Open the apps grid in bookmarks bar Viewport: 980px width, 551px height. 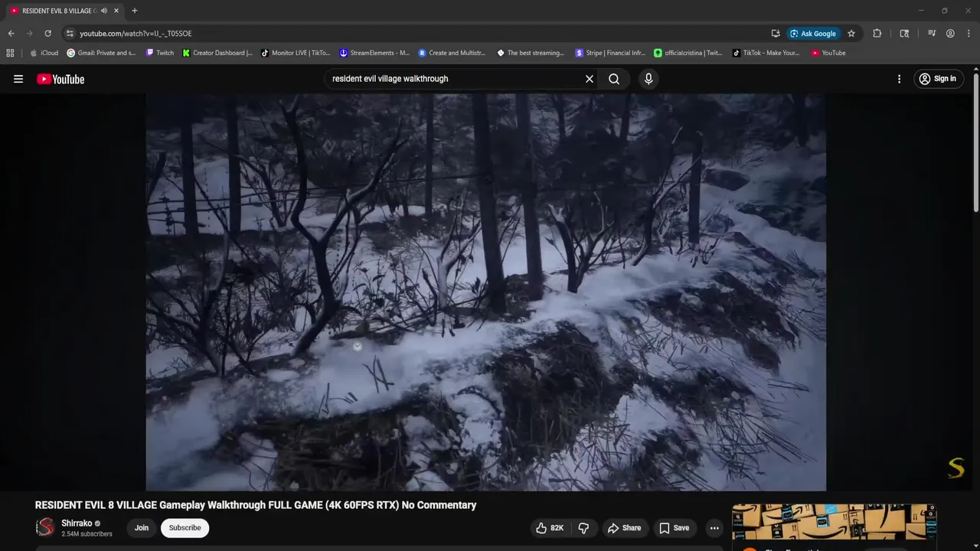click(x=10, y=53)
